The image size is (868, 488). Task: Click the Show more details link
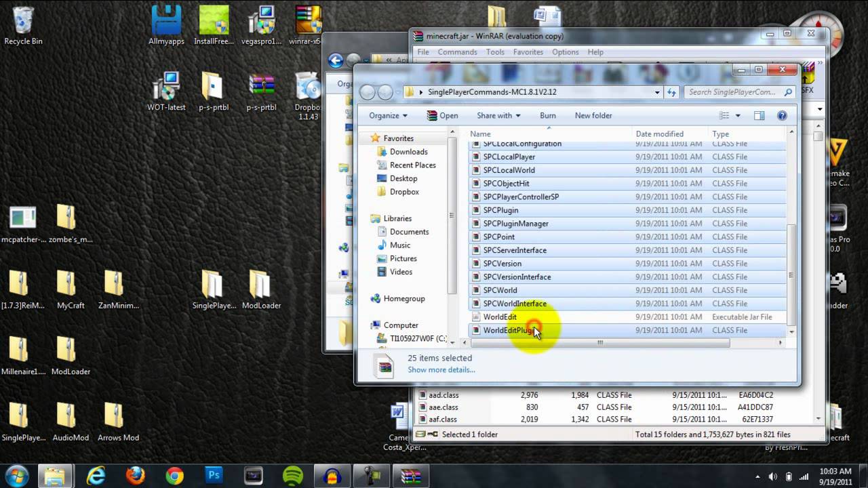coord(441,369)
